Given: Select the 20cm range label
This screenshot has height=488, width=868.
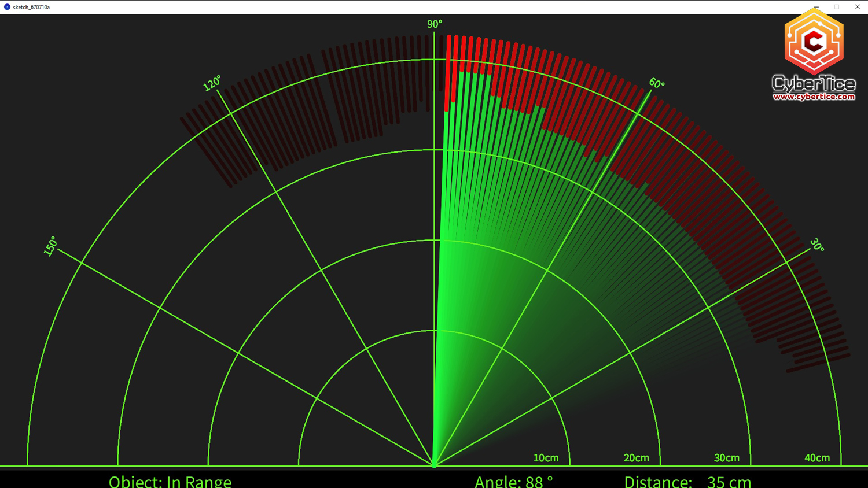Looking at the screenshot, I should point(636,458).
